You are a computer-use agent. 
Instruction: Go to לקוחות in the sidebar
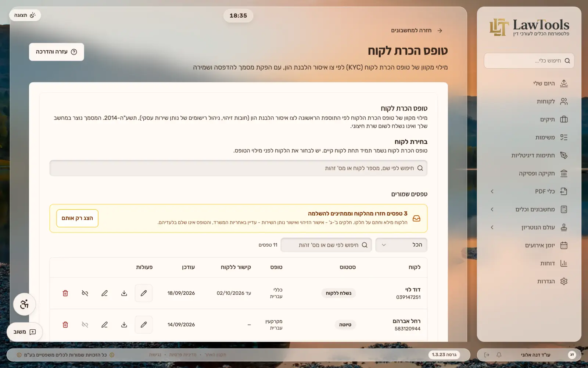point(529,102)
